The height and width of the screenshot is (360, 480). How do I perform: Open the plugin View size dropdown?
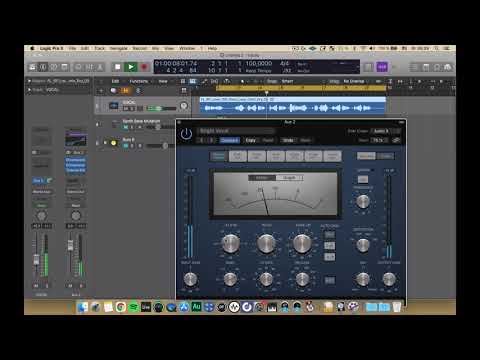click(378, 140)
